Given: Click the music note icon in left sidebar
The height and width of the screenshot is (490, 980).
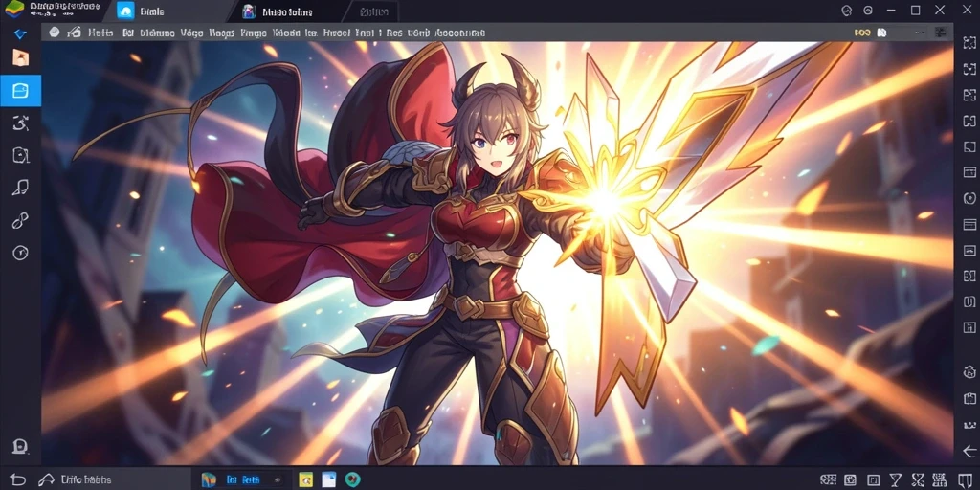Looking at the screenshot, I should pos(21,187).
